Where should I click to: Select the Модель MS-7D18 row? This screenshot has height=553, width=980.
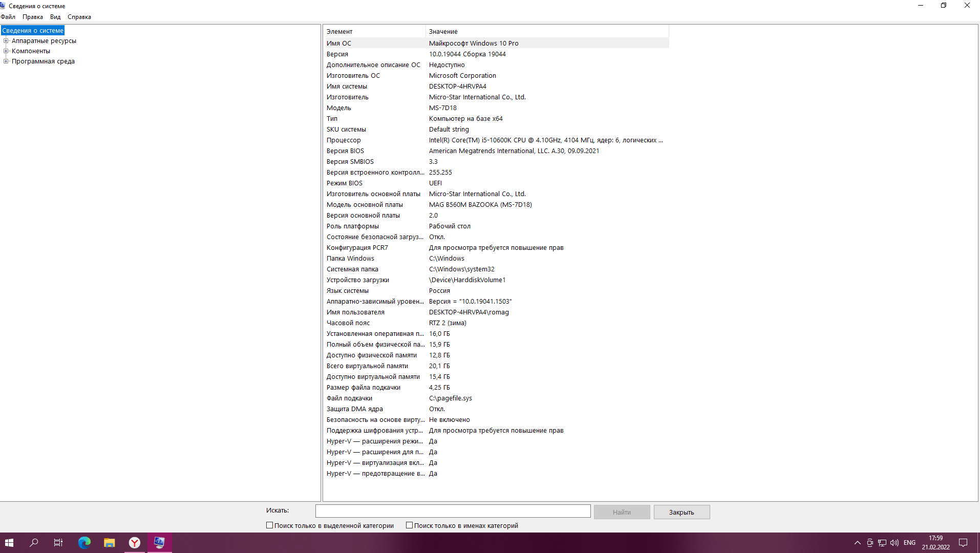pyautogui.click(x=497, y=108)
